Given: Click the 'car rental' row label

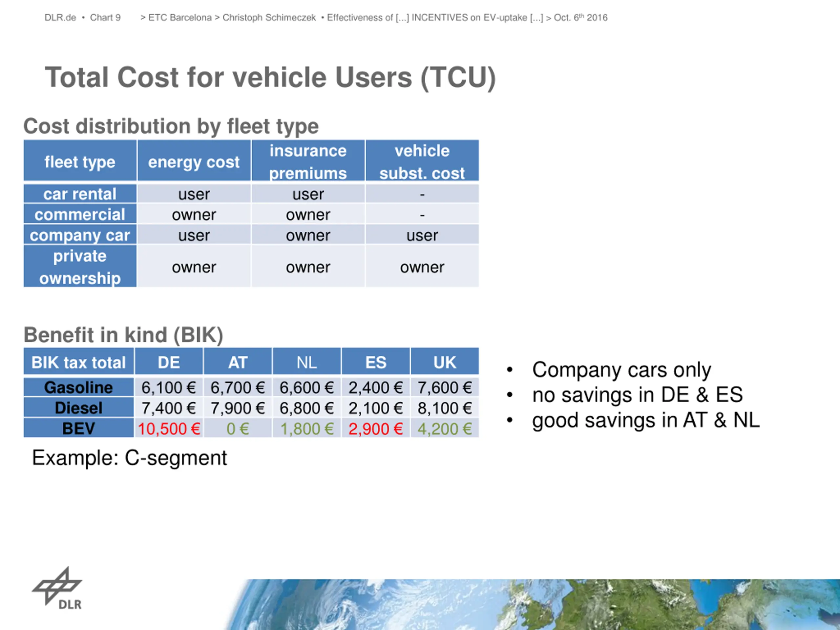Looking at the screenshot, I should point(80,194).
